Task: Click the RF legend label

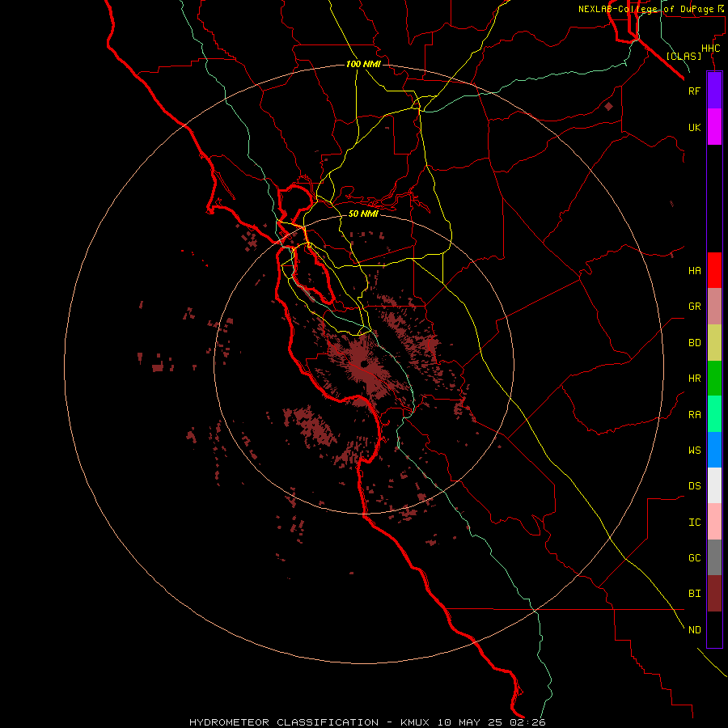Action: [x=694, y=91]
